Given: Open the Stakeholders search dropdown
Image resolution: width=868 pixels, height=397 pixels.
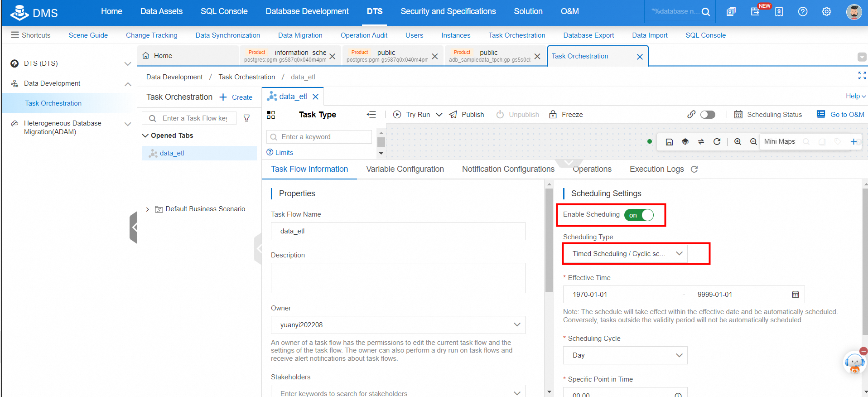Looking at the screenshot, I should 398,392.
